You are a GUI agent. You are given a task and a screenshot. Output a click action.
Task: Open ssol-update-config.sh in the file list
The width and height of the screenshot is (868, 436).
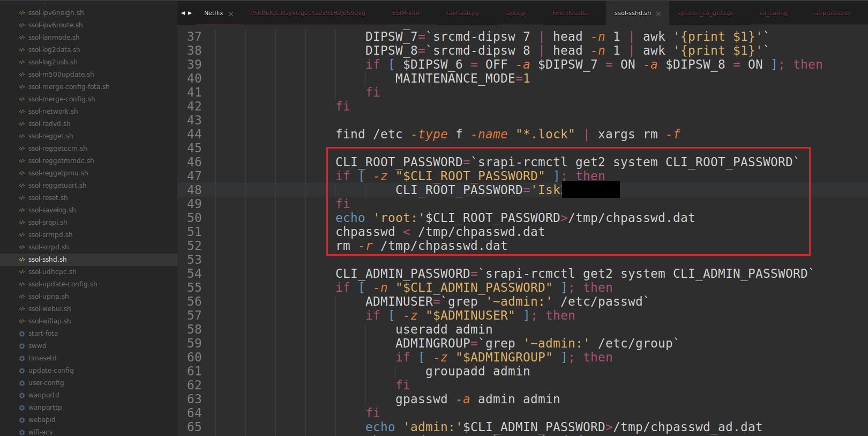pos(63,284)
